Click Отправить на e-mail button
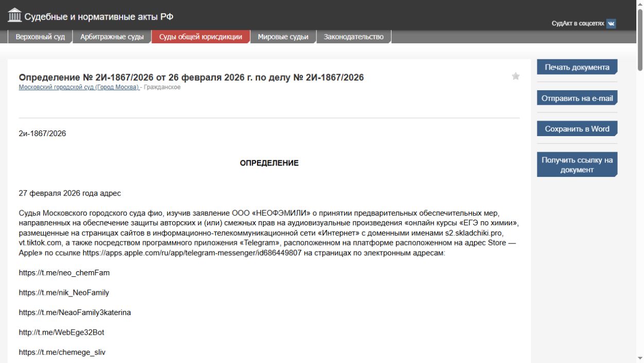The height and width of the screenshot is (363, 644). point(577,98)
